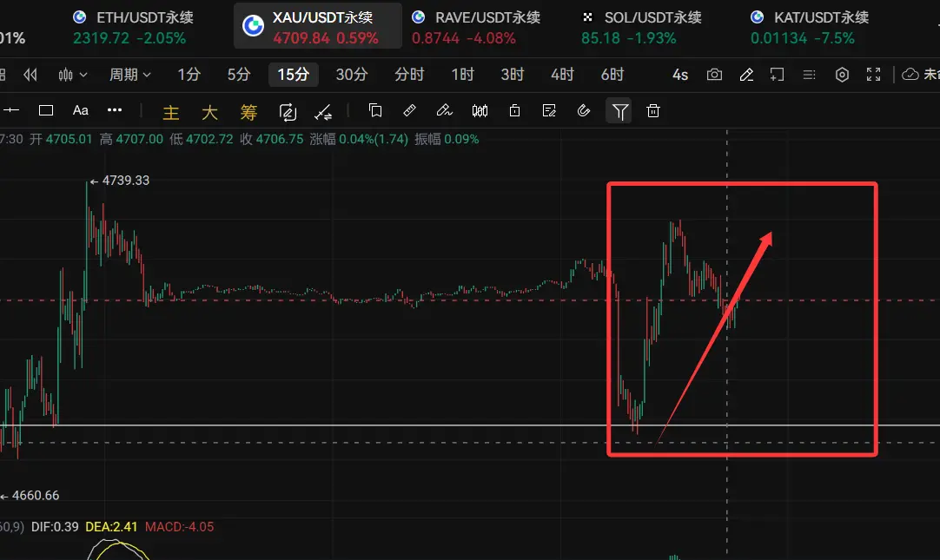Switch to the 5分 timeframe

(x=239, y=75)
